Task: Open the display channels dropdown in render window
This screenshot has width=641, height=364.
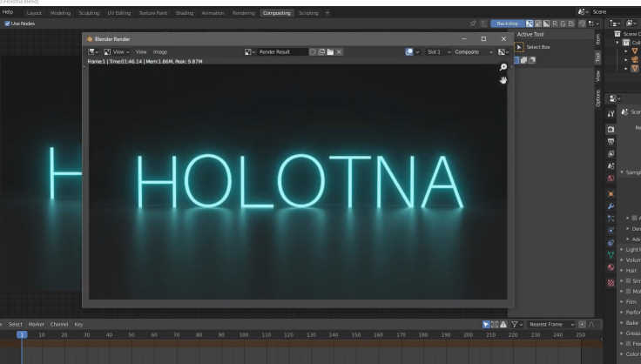Action: [503, 52]
